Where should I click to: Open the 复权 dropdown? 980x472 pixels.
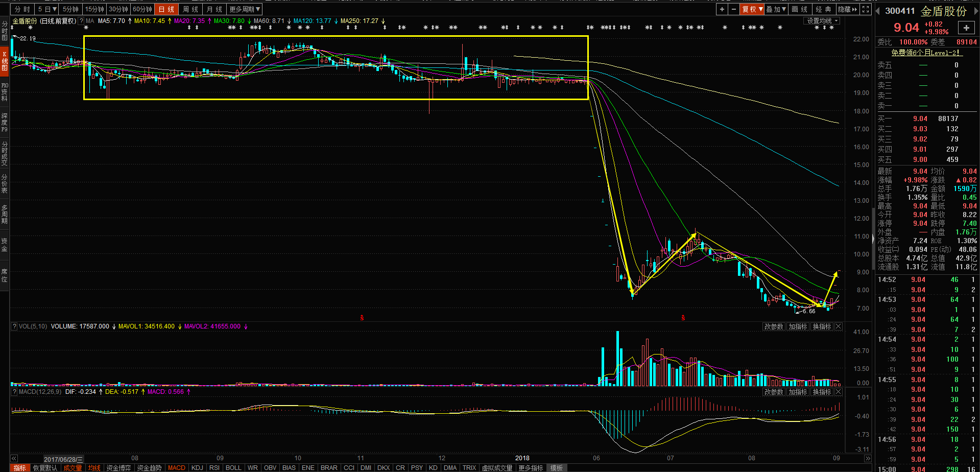coord(752,9)
